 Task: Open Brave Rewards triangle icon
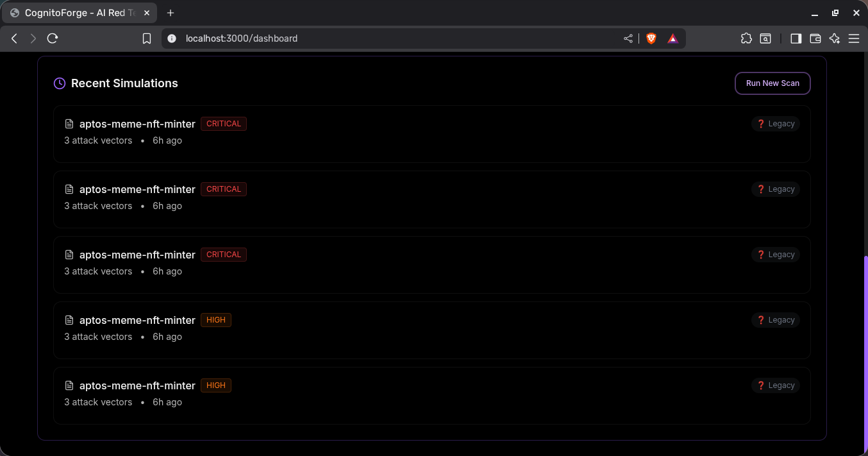click(x=672, y=38)
